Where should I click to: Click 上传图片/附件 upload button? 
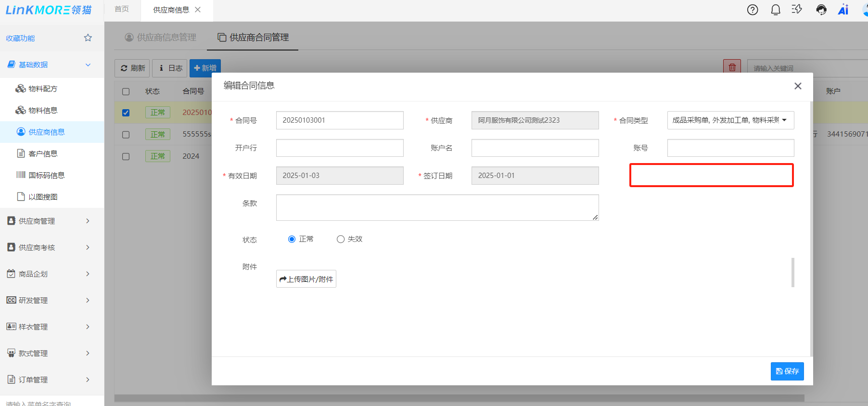(306, 279)
